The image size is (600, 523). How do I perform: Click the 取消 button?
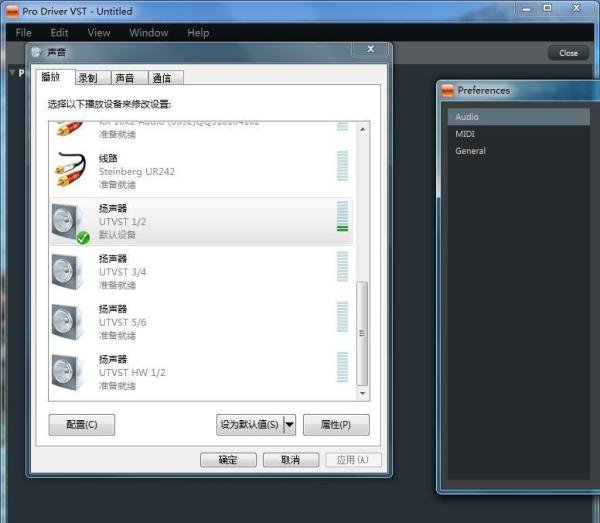pos(291,460)
